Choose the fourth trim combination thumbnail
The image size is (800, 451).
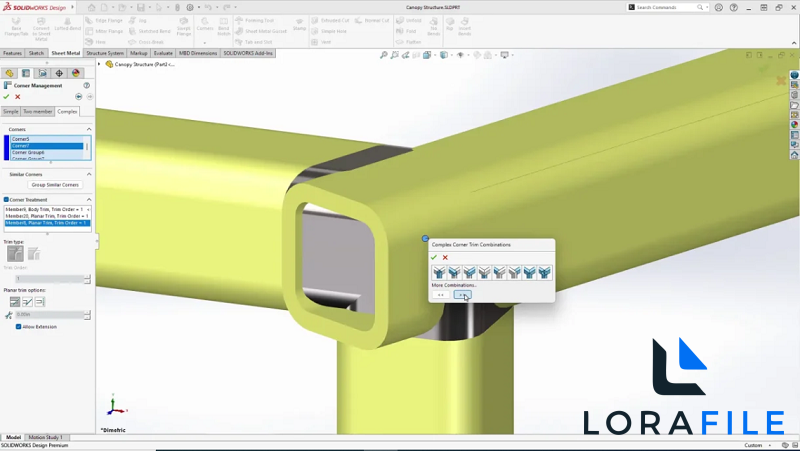[484, 272]
